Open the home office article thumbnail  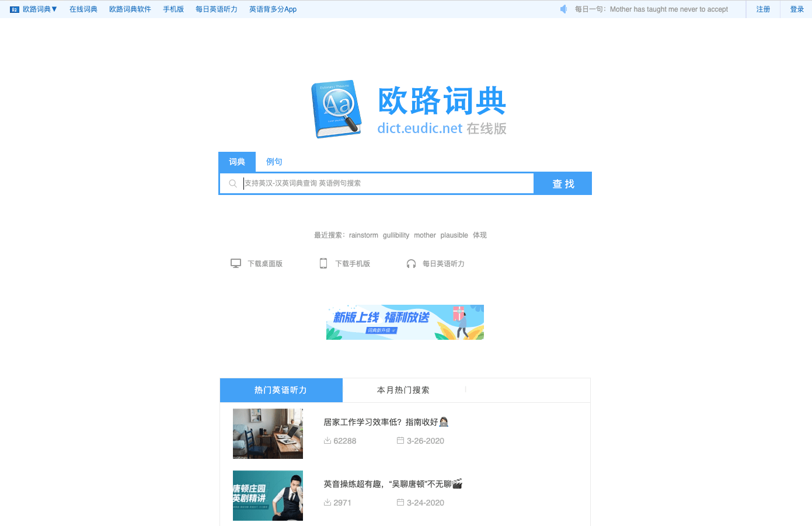(x=268, y=433)
